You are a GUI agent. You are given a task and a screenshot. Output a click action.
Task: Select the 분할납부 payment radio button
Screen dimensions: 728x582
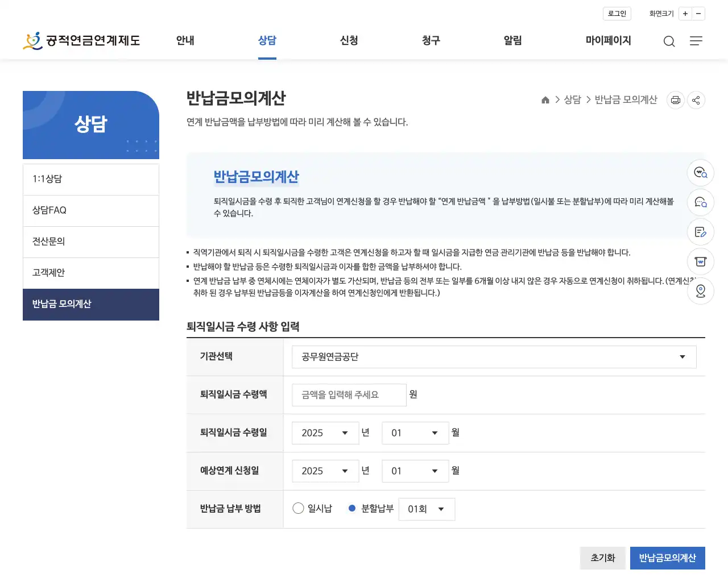pos(351,508)
